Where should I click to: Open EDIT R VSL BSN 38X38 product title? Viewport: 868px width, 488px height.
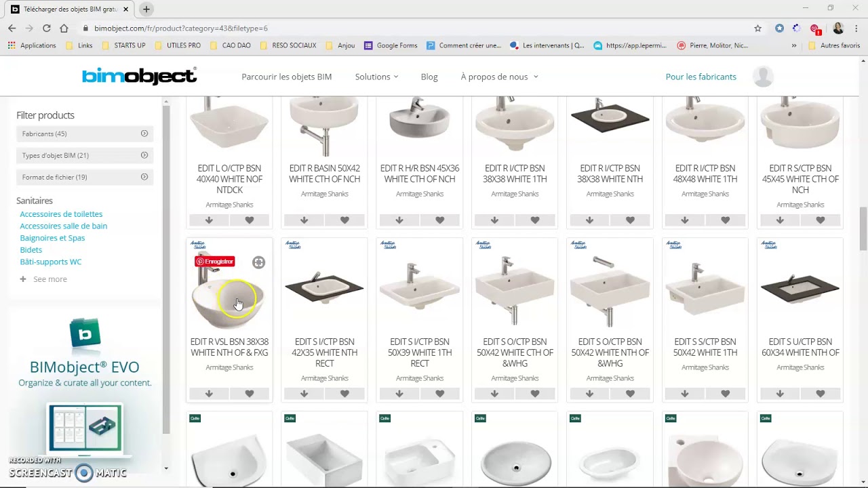229,347
